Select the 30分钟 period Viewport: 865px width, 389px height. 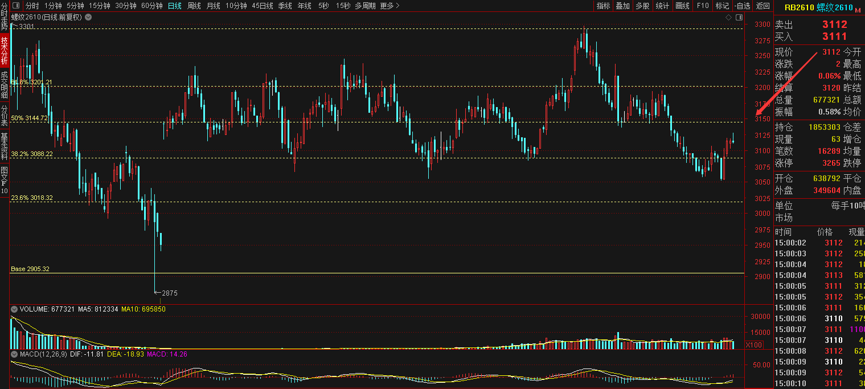pyautogui.click(x=126, y=6)
